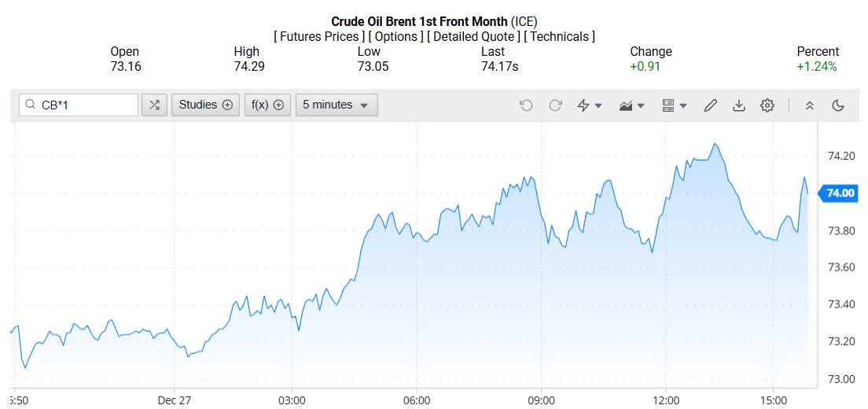The height and width of the screenshot is (409, 868).
Task: Toggle dark mode moon icon
Action: [x=837, y=105]
